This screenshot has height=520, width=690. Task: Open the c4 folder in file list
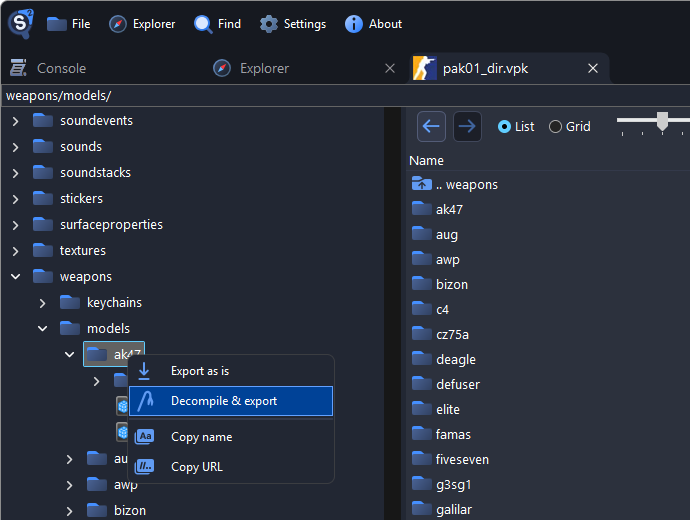pos(430,310)
